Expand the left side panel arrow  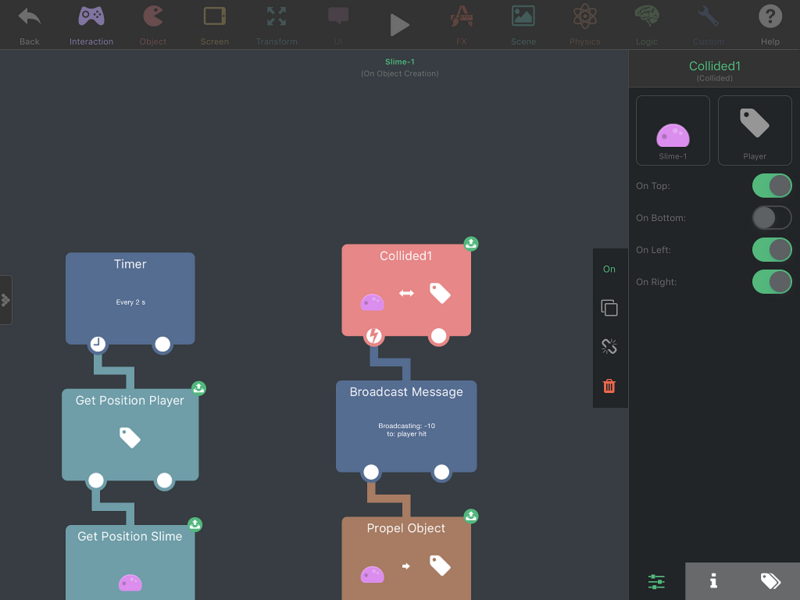click(6, 300)
